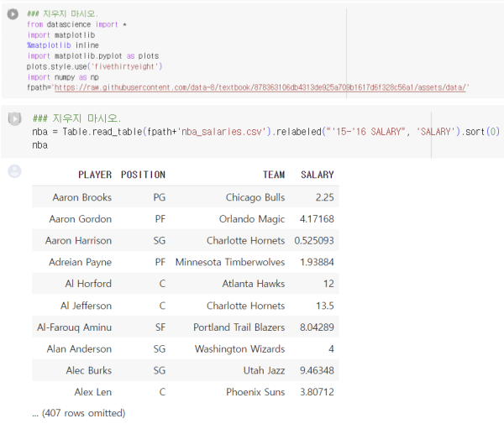
Task: Click the plots.style.use line
Action: (x=94, y=66)
